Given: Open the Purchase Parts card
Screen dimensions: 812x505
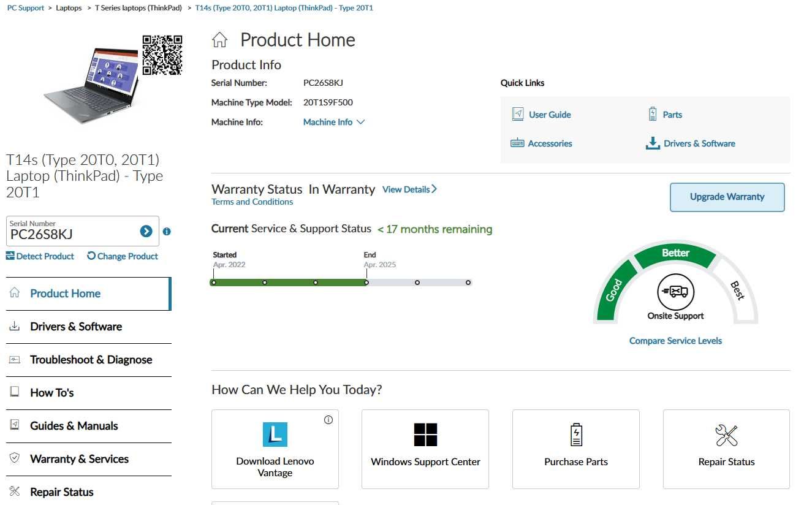Looking at the screenshot, I should pyautogui.click(x=576, y=449).
